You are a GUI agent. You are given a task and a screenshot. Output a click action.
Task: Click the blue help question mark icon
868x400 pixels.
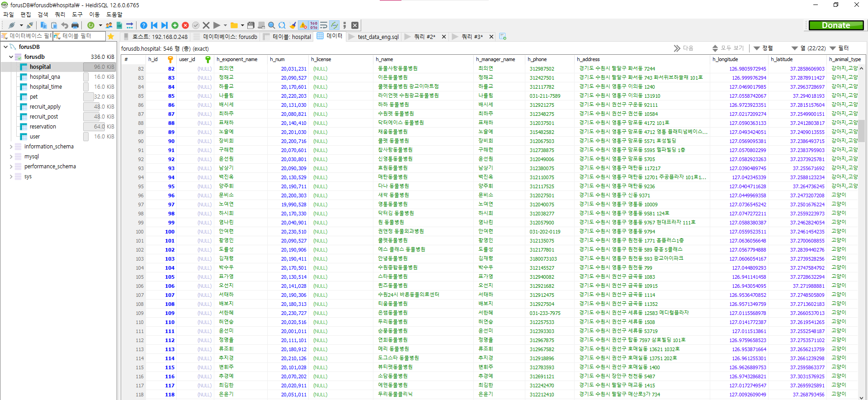144,25
